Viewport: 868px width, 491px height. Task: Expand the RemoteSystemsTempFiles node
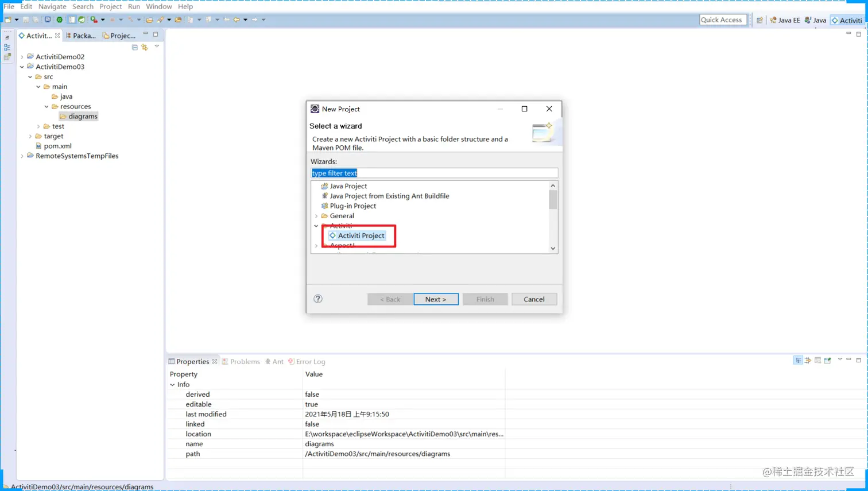(x=22, y=156)
